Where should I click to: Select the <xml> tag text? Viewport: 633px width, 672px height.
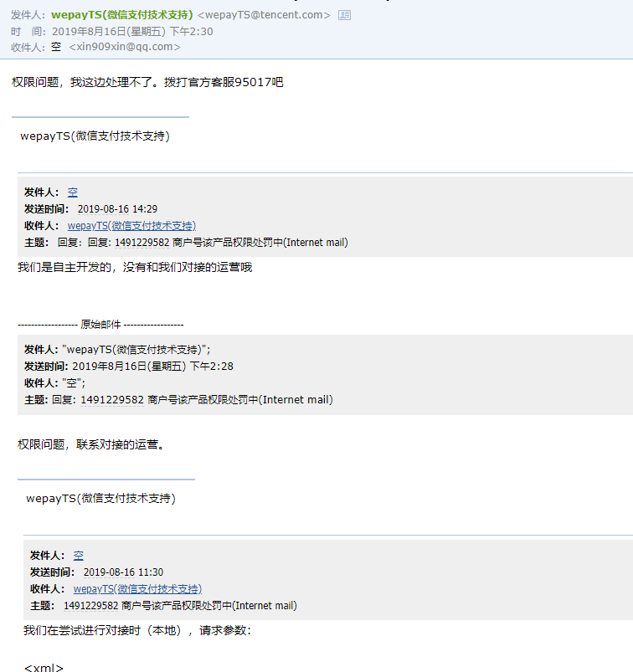[44, 667]
